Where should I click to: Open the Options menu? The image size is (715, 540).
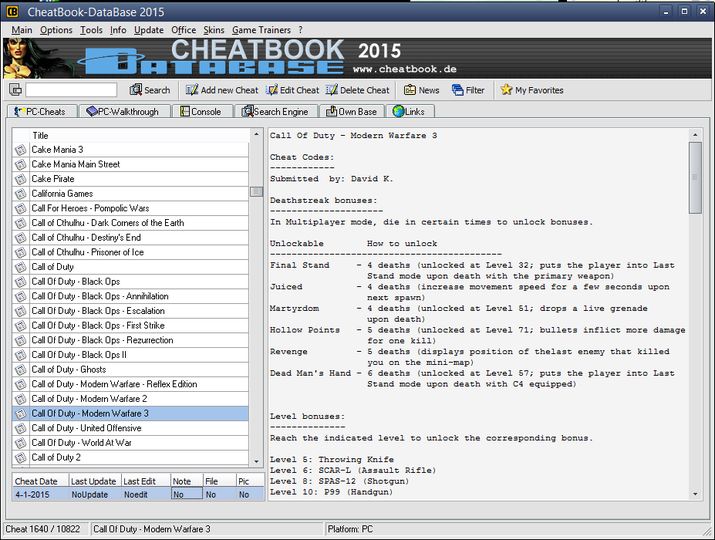pos(56,30)
